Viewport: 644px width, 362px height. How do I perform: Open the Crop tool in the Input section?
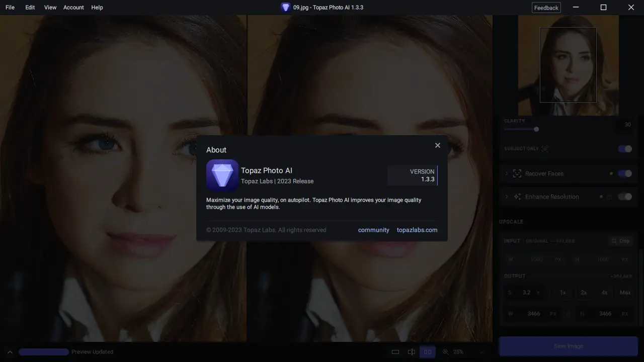point(621,241)
